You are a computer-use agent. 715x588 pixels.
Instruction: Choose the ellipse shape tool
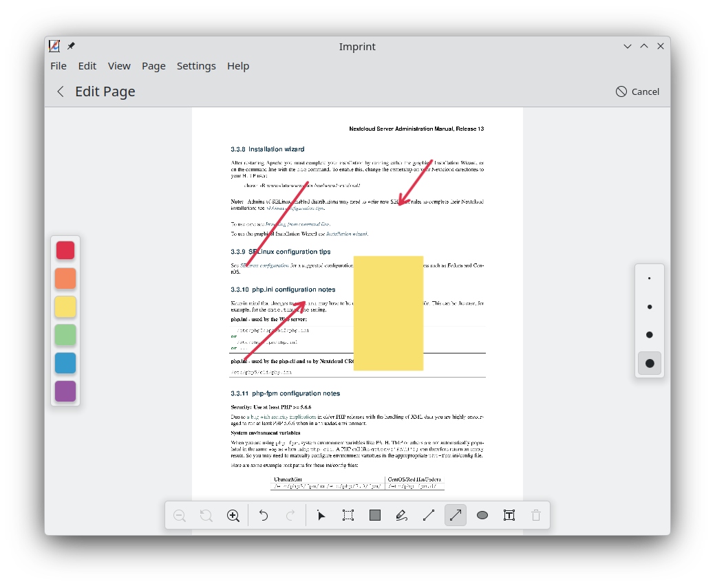482,516
